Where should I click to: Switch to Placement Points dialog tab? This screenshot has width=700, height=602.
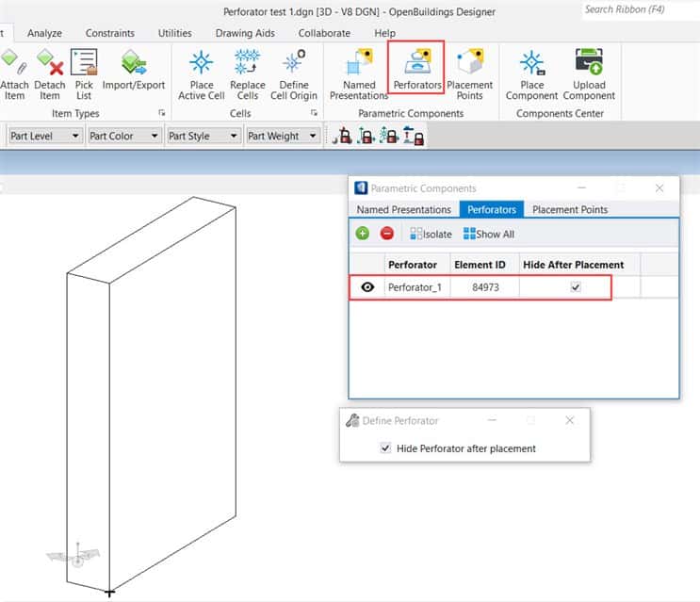point(570,209)
